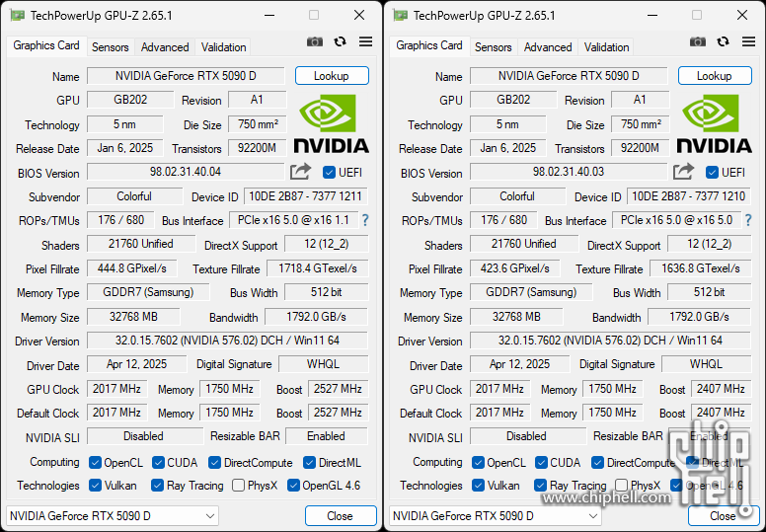Take a screenshot with left window camera icon

(x=315, y=42)
